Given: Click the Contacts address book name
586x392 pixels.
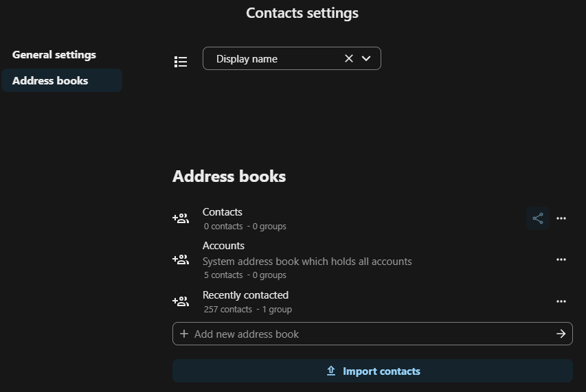Looking at the screenshot, I should coord(222,212).
